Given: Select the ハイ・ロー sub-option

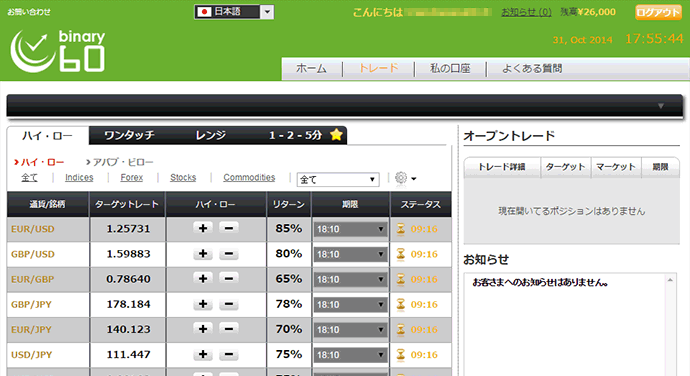Looking at the screenshot, I should click(x=39, y=162).
